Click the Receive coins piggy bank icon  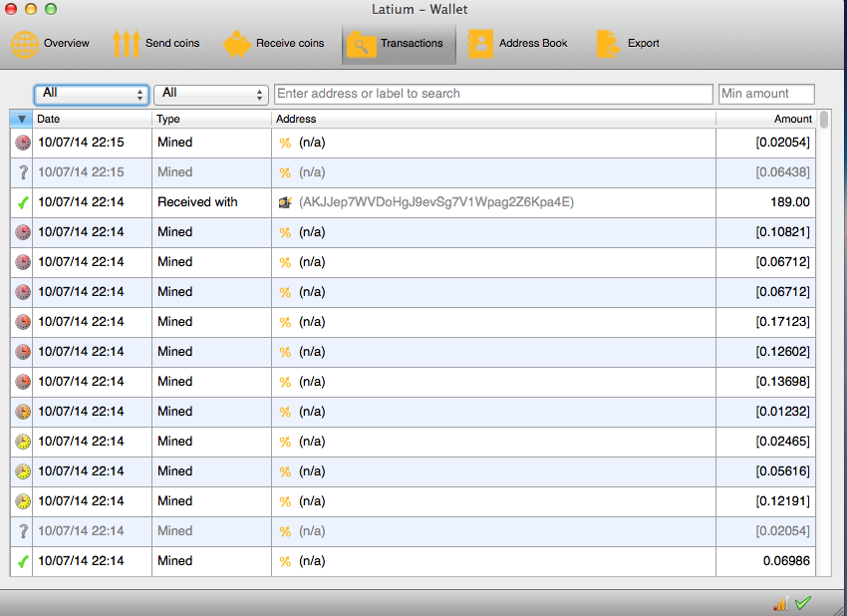click(x=236, y=44)
